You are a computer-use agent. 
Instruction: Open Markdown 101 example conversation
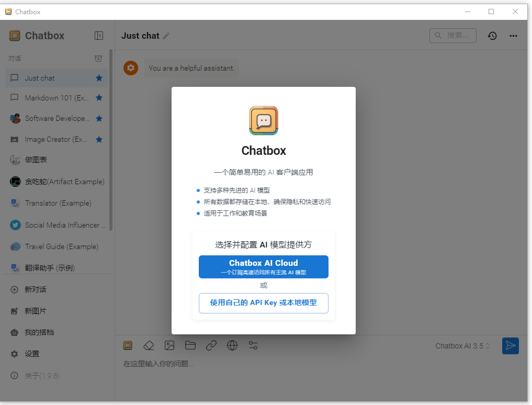tap(56, 98)
